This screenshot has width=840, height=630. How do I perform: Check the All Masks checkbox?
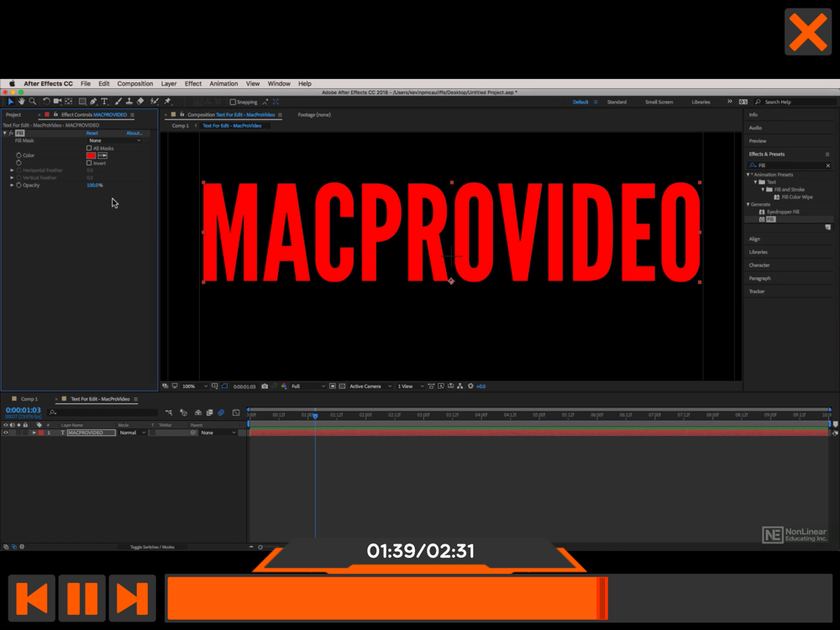coord(89,149)
